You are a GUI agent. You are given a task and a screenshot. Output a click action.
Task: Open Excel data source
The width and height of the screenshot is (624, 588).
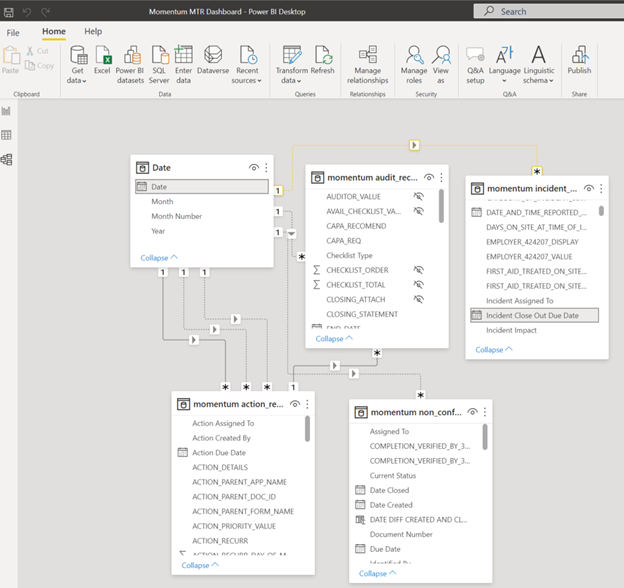pos(102,60)
